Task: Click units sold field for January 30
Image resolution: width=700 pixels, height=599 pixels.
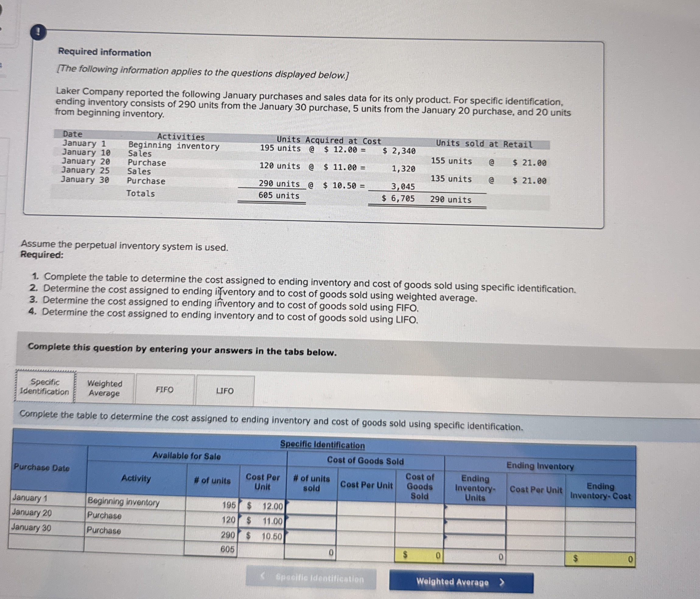Action: (x=311, y=537)
